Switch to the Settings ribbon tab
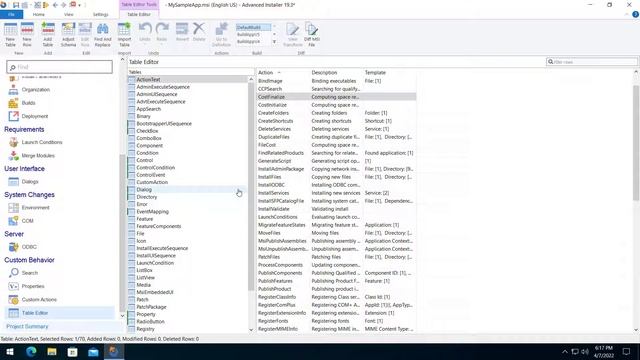Image resolution: width=640 pixels, height=360 pixels. [100, 14]
